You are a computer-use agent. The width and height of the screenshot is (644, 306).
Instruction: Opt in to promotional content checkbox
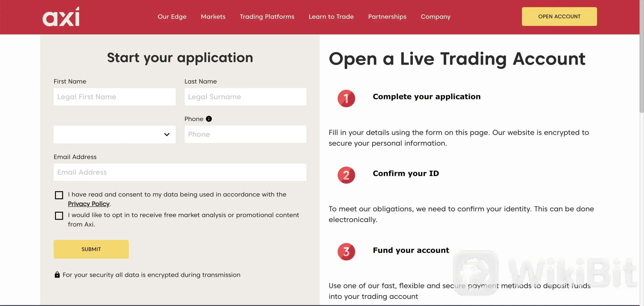tap(59, 216)
